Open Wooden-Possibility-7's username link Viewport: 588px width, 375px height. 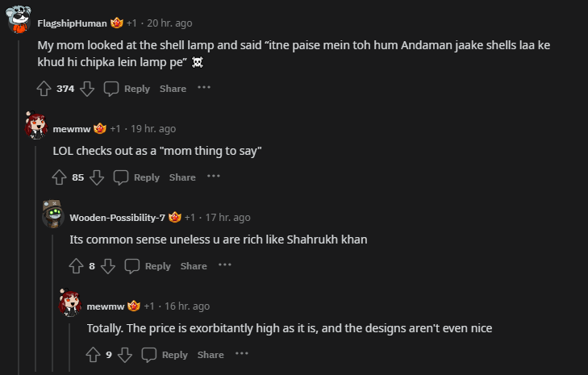tap(117, 217)
